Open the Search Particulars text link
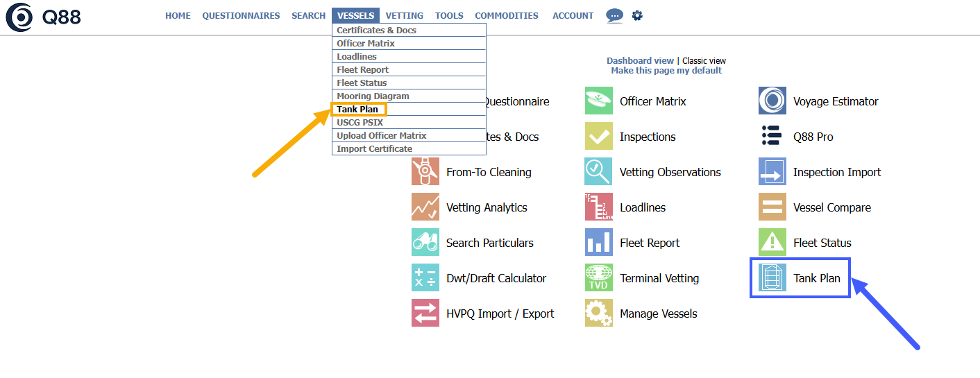980x378 pixels. pos(490,243)
